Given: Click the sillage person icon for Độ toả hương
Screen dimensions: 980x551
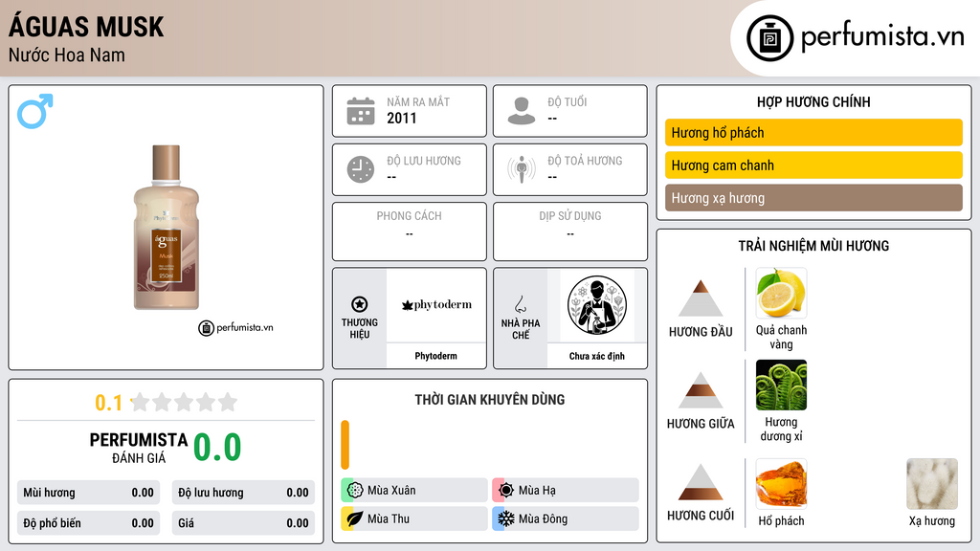Looking at the screenshot, I should pos(522,169).
